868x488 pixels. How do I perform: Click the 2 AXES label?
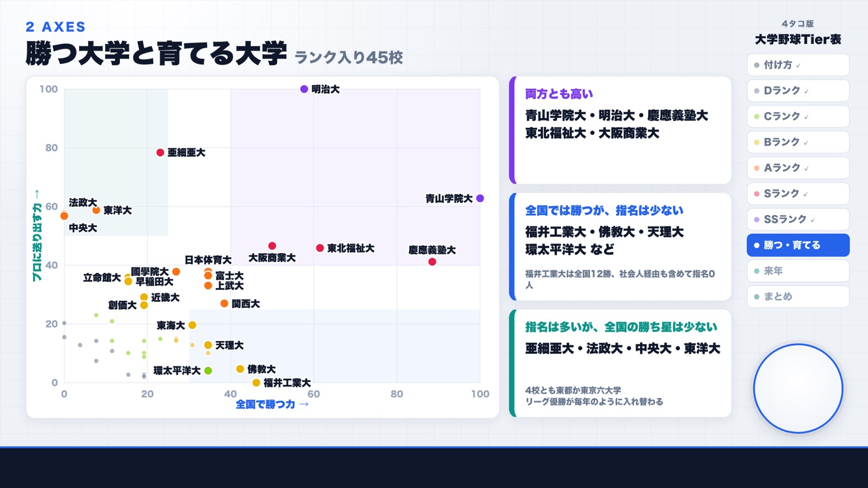tap(55, 27)
